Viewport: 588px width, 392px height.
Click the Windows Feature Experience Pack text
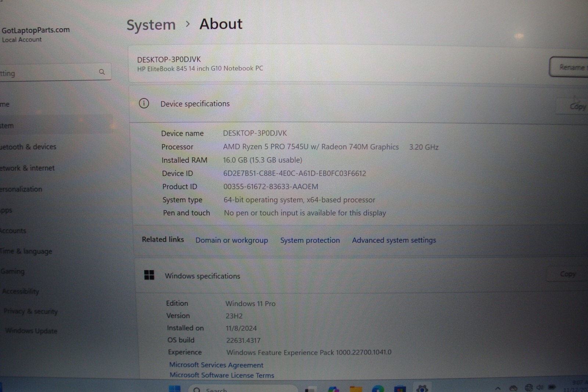click(x=309, y=352)
